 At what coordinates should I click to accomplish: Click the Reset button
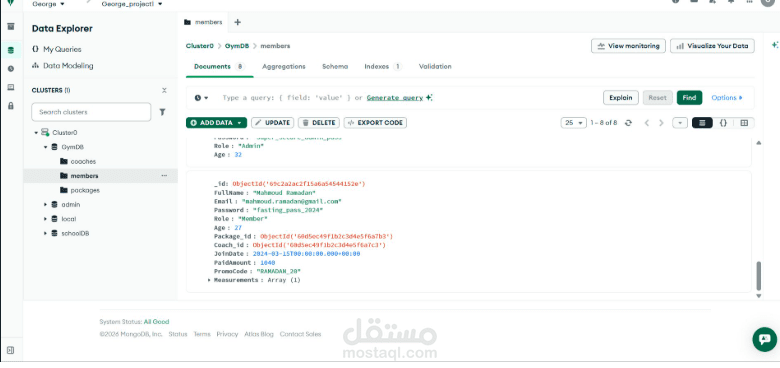657,98
